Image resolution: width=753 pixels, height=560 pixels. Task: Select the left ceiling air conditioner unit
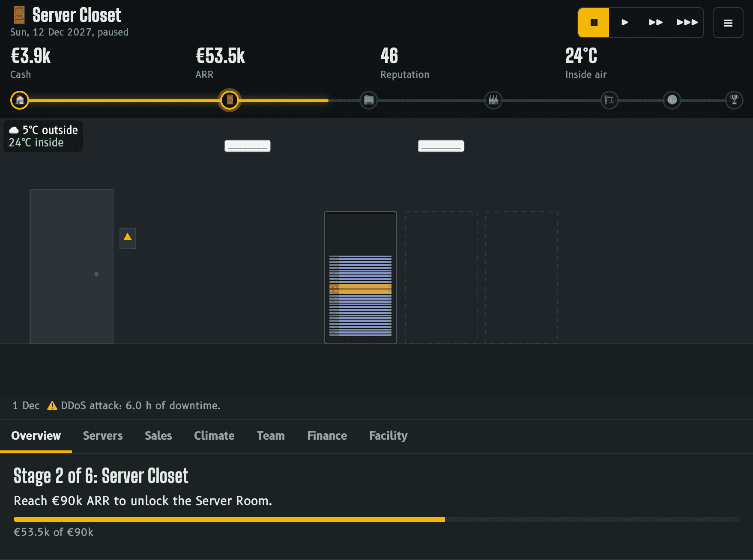(x=248, y=146)
